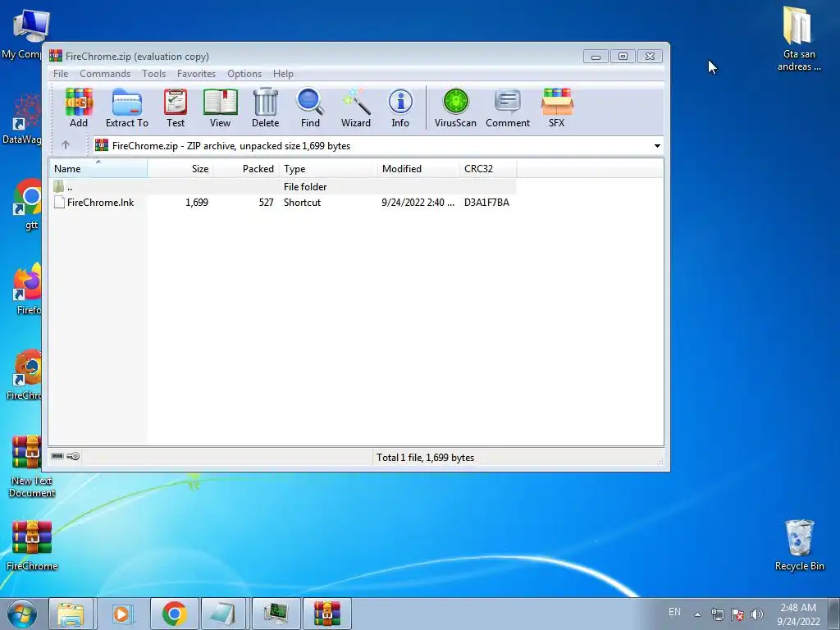
Task: Open the Options menu
Action: point(244,74)
